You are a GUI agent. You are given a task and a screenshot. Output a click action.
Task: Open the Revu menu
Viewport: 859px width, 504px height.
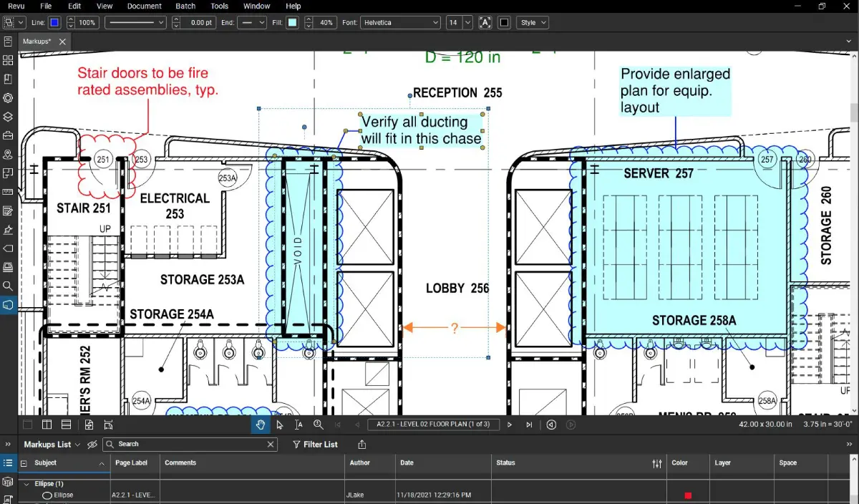(x=16, y=6)
